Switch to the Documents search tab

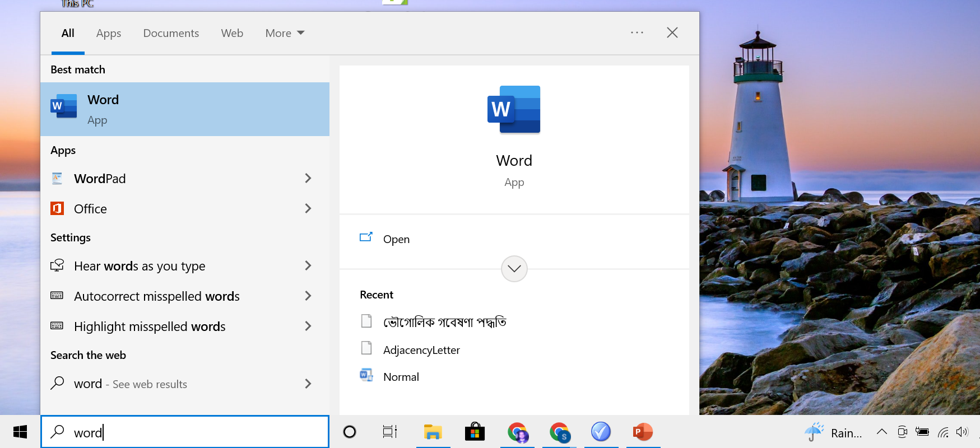coord(171,33)
